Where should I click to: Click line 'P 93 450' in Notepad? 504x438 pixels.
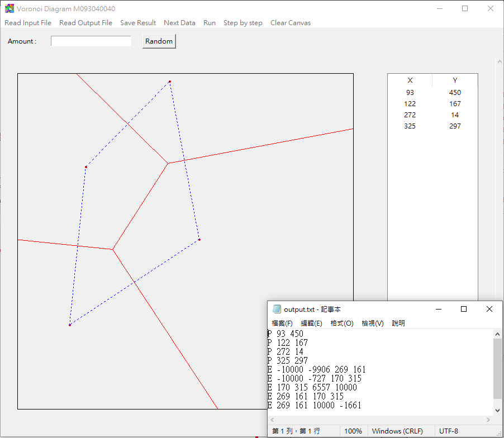pyautogui.click(x=285, y=334)
